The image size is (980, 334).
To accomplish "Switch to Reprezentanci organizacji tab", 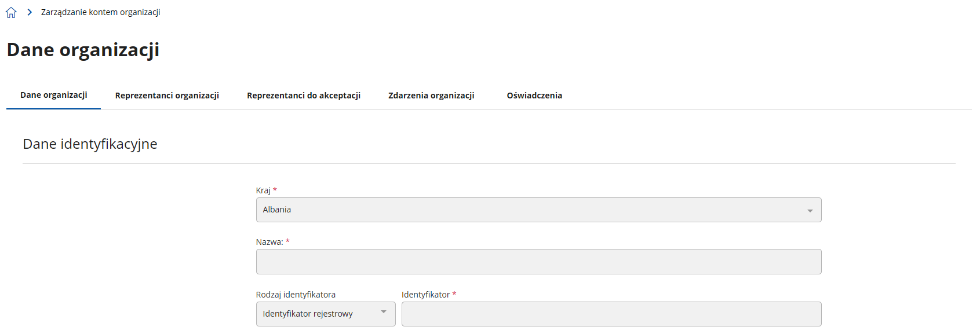I will pos(167,96).
